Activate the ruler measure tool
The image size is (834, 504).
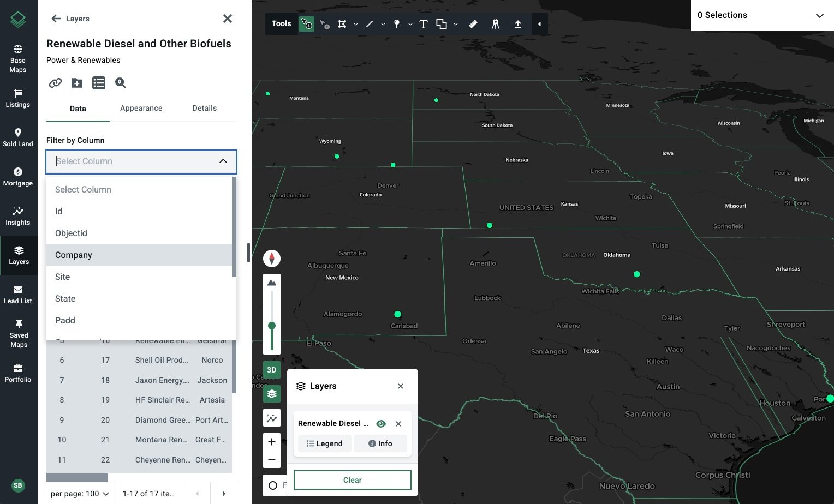point(473,24)
